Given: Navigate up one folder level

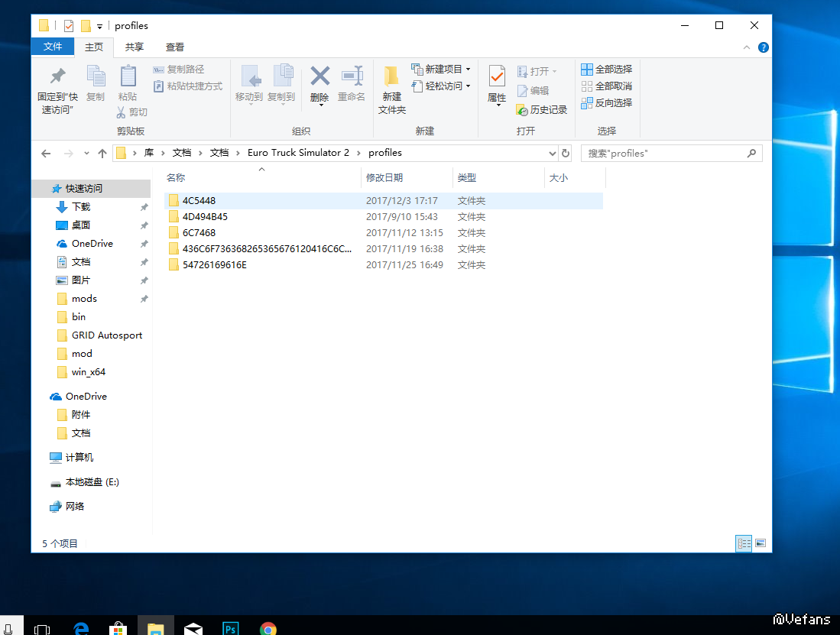Looking at the screenshot, I should (x=102, y=153).
